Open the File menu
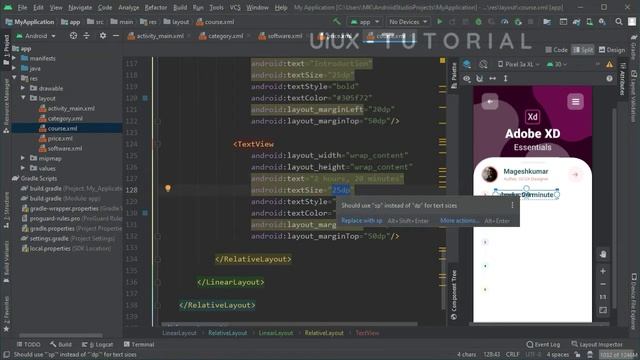This screenshot has width=640, height=360. pyautogui.click(x=22, y=7)
